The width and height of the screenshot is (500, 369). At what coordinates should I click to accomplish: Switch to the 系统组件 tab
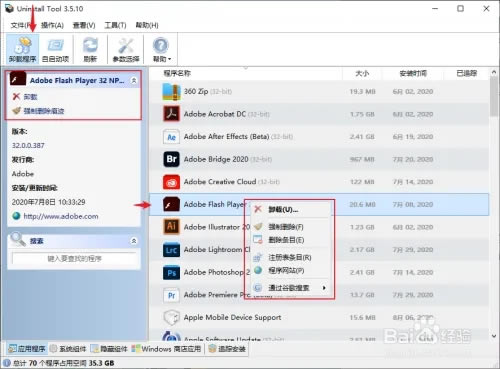(x=68, y=349)
